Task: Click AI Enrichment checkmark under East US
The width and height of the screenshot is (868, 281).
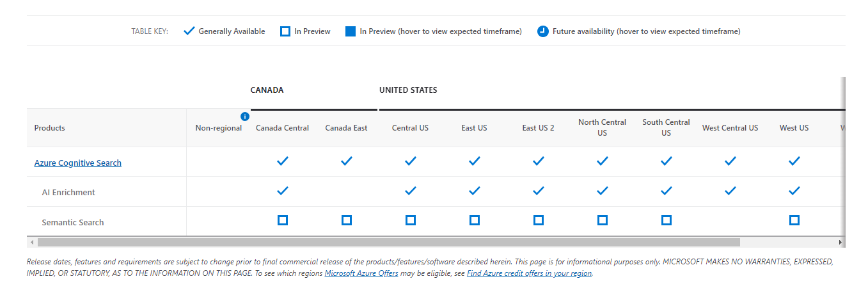Action: [475, 191]
